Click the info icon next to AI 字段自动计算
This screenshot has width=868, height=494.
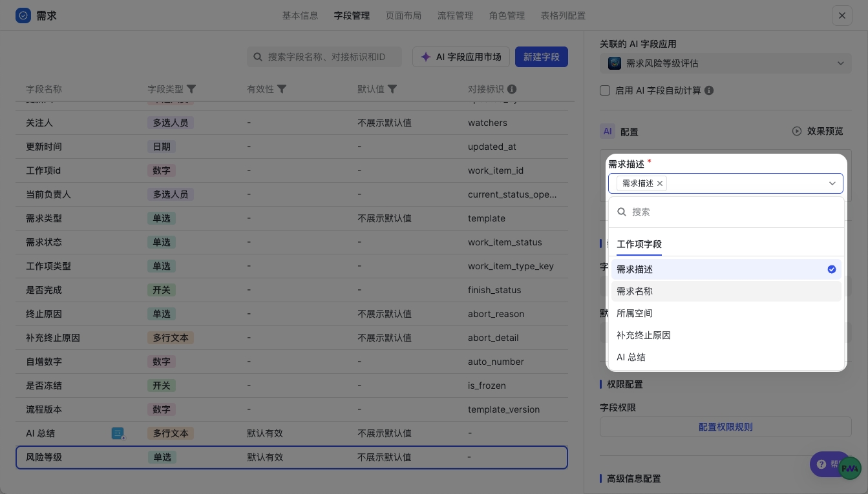pos(709,90)
